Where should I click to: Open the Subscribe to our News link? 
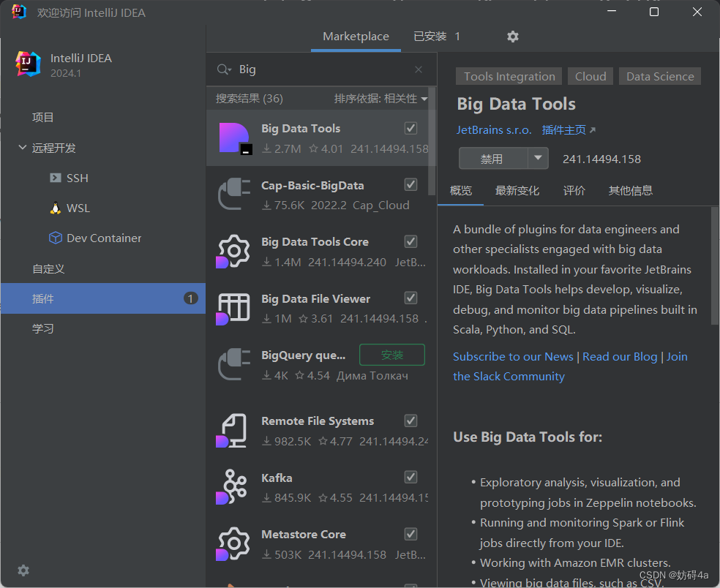[513, 356]
